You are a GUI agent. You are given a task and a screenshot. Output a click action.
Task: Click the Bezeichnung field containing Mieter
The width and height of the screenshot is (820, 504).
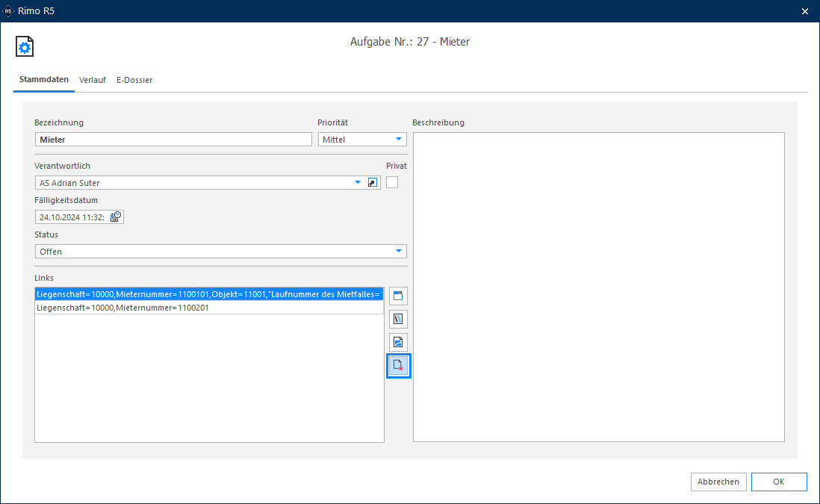pyautogui.click(x=173, y=140)
